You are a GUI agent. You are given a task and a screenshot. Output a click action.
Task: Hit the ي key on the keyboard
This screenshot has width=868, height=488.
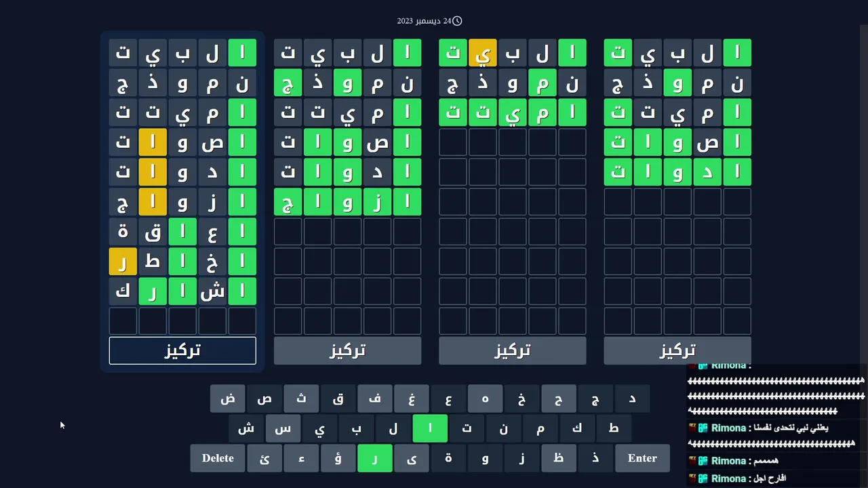click(319, 428)
